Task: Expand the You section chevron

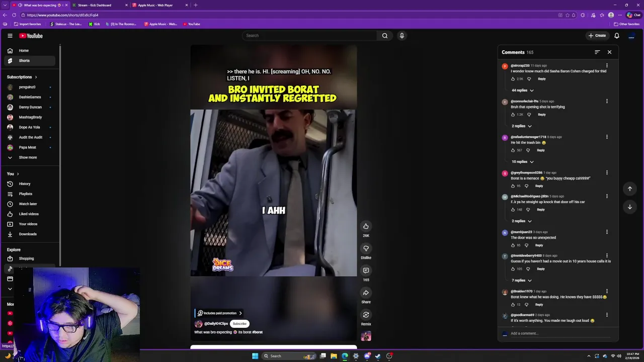Action: 18,174
